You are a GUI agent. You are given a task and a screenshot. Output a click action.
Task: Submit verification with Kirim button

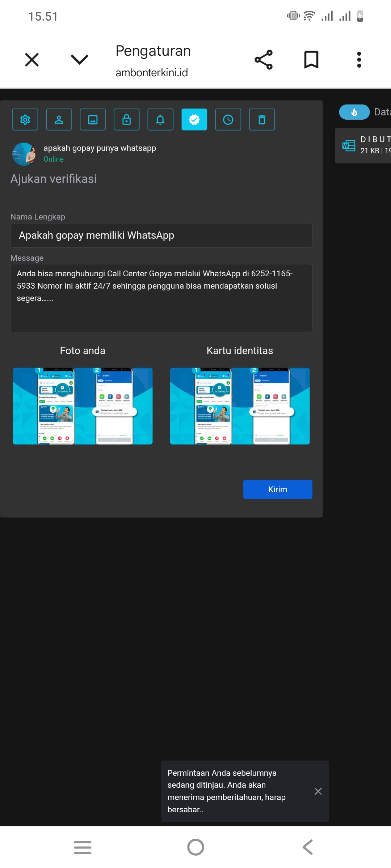click(278, 489)
